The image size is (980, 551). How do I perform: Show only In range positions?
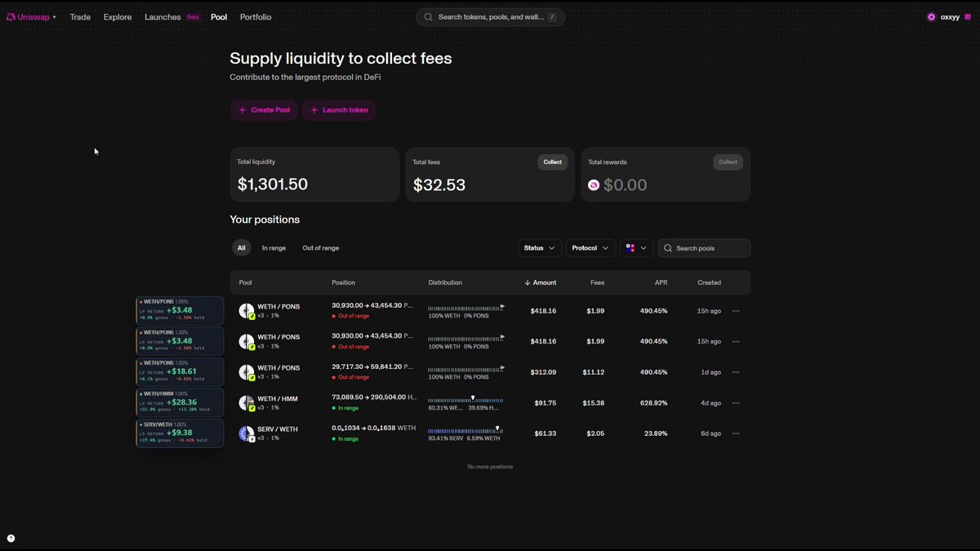coord(274,248)
